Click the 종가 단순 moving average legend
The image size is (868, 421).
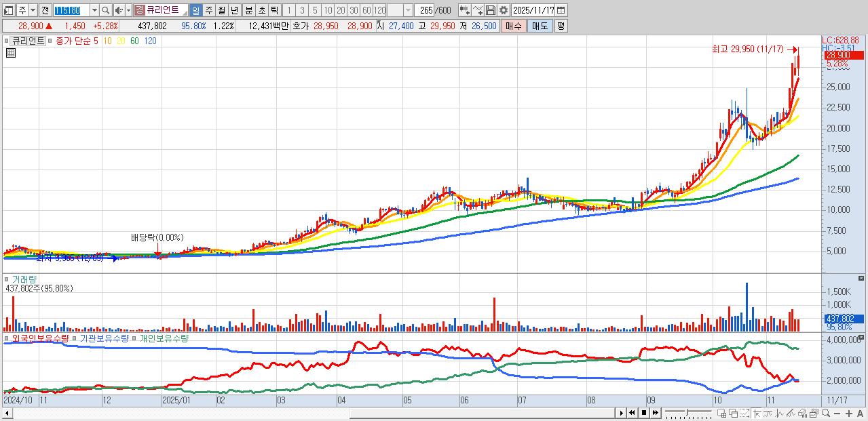click(x=73, y=41)
